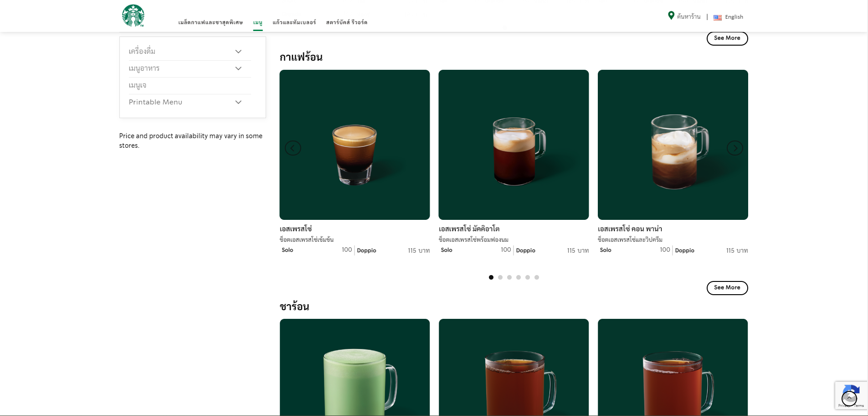Click description ช็อตเอสเพรสโซ่และวิปครีม
The width and height of the screenshot is (868, 416).
tap(630, 239)
